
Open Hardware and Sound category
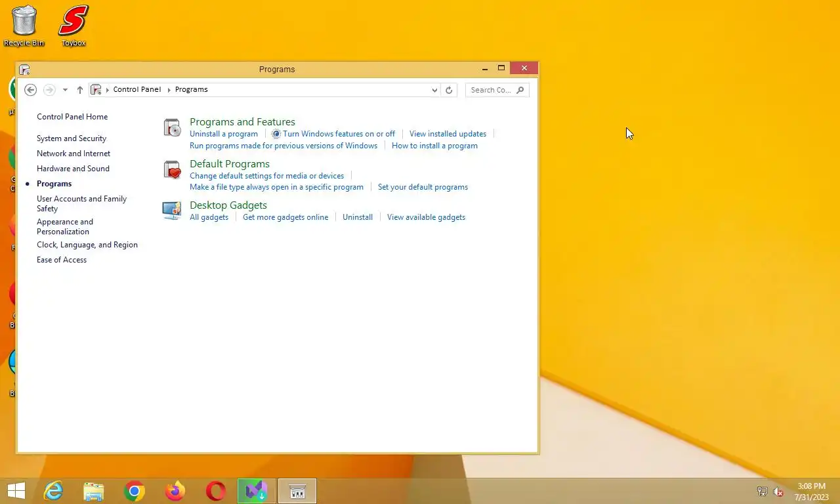click(x=73, y=169)
